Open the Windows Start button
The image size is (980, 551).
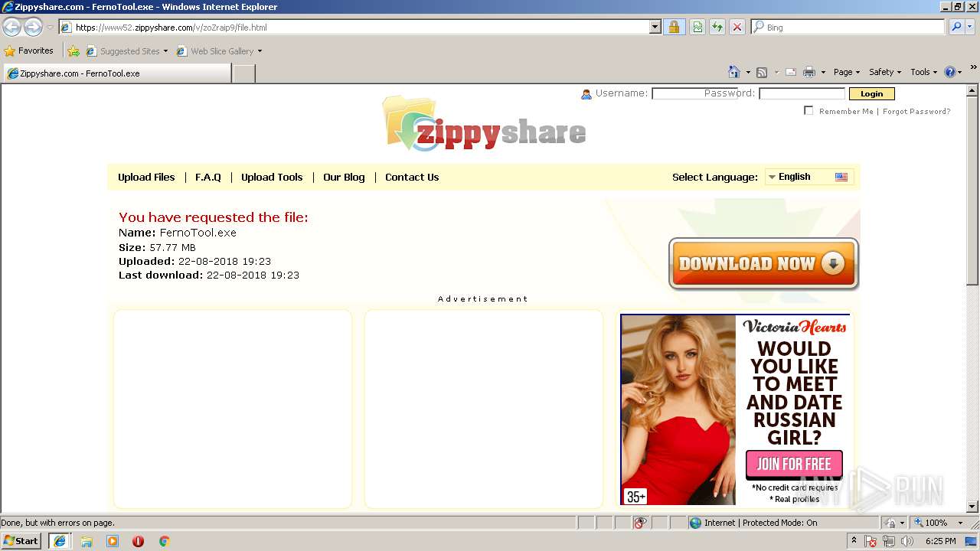21,541
